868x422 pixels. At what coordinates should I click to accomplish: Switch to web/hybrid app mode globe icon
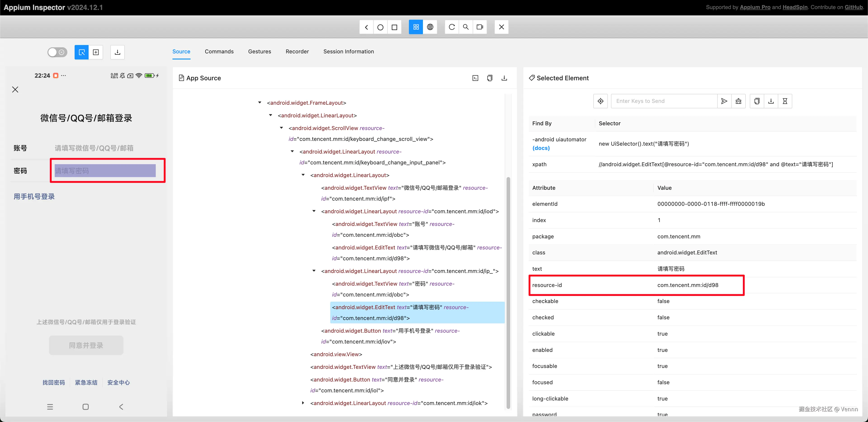(x=430, y=27)
